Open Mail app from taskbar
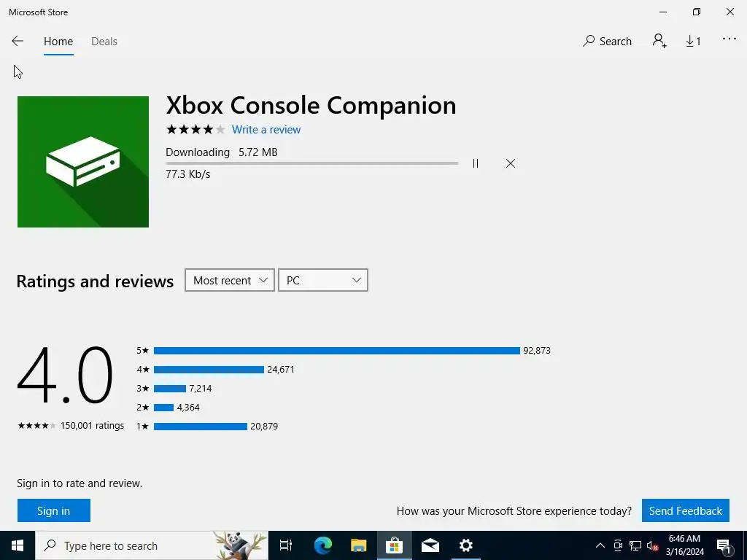 (x=430, y=545)
